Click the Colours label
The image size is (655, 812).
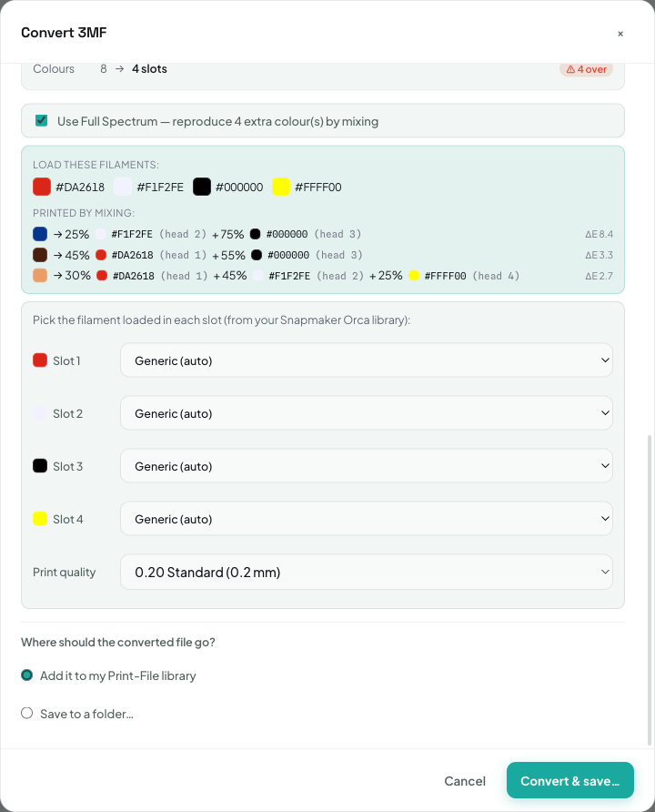54,69
